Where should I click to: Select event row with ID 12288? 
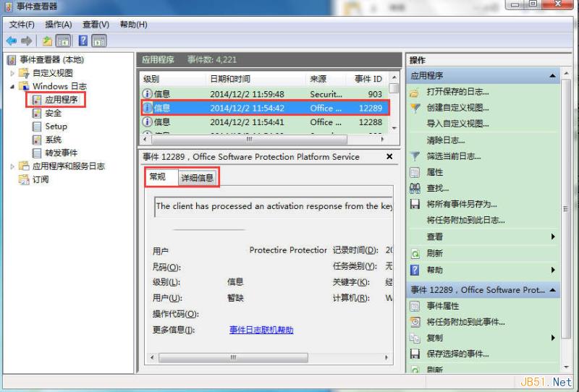(265, 122)
